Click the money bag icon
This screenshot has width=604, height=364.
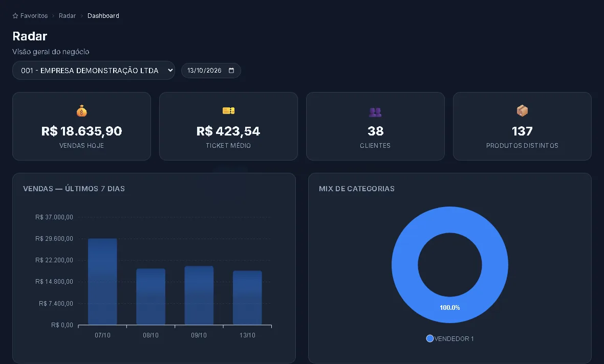82,111
